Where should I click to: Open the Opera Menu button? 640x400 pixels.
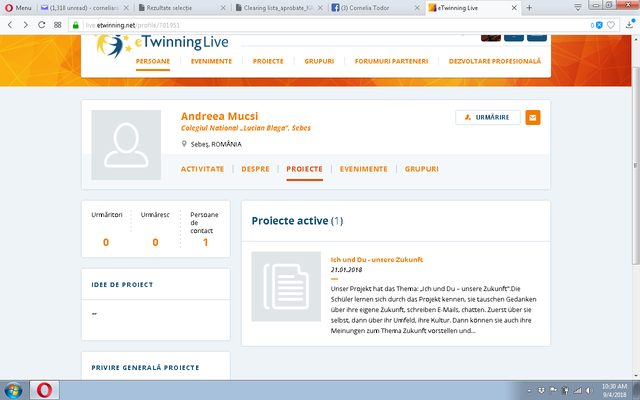coord(18,8)
